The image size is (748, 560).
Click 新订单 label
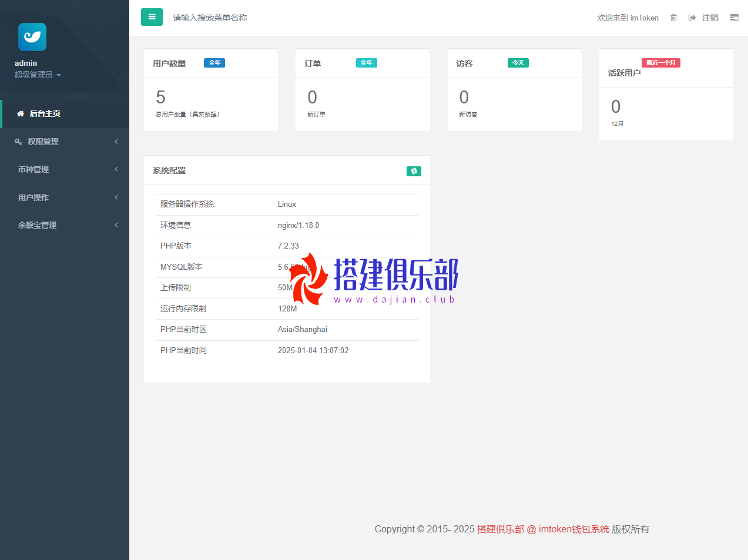point(316,114)
